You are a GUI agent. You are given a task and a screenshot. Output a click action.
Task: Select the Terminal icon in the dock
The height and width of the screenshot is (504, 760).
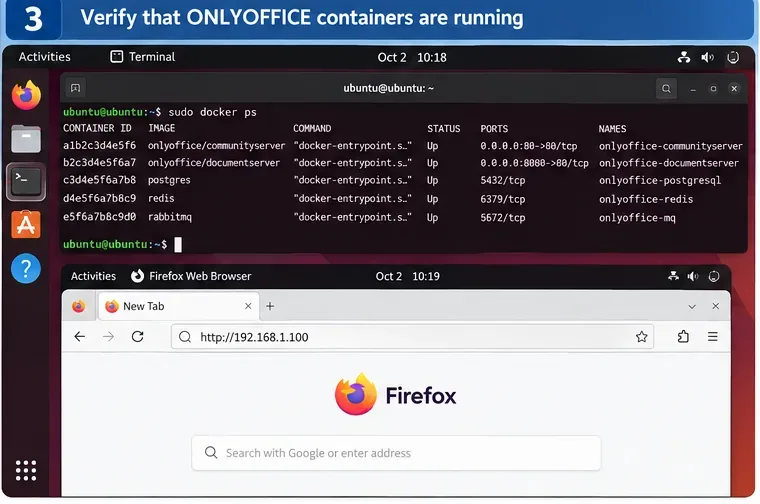coord(26,182)
